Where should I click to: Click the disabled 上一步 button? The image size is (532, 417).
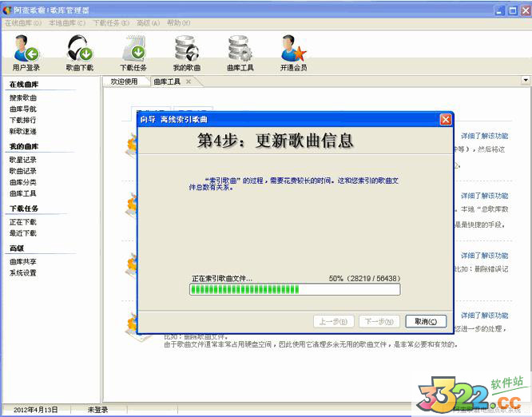coord(334,321)
